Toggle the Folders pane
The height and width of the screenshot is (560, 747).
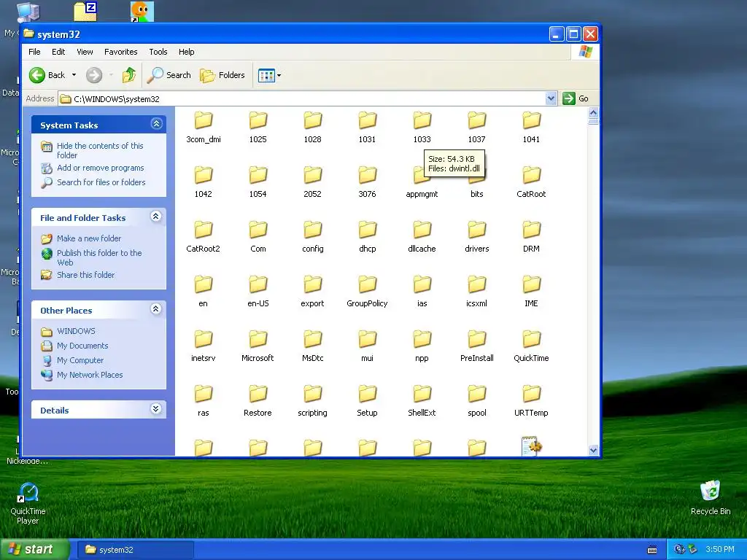pyautogui.click(x=222, y=75)
